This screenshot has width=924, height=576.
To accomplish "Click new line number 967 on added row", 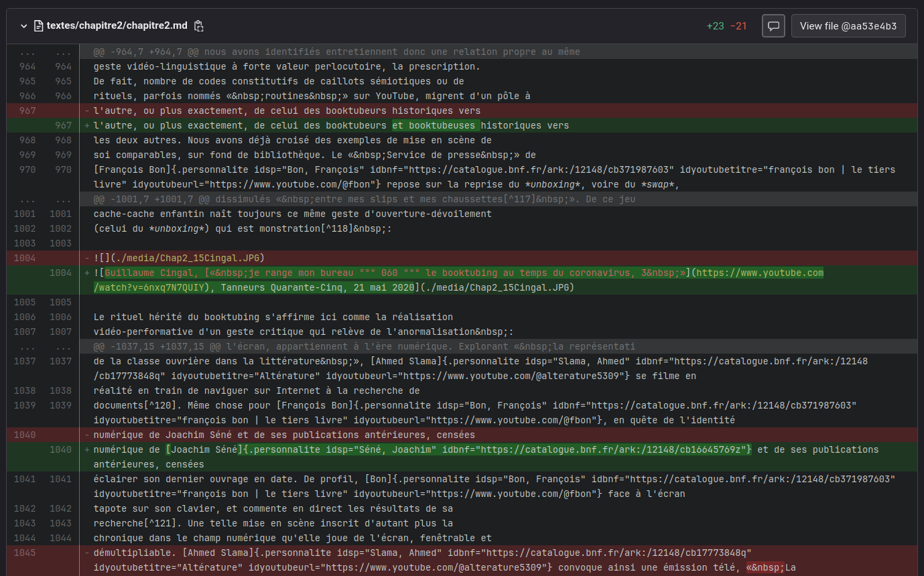I will pyautogui.click(x=63, y=125).
